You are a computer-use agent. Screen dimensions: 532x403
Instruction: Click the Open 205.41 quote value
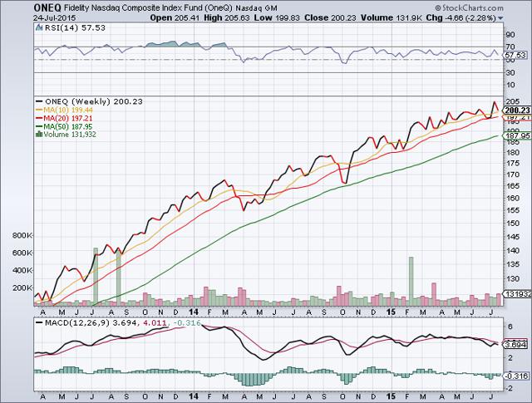click(175, 18)
